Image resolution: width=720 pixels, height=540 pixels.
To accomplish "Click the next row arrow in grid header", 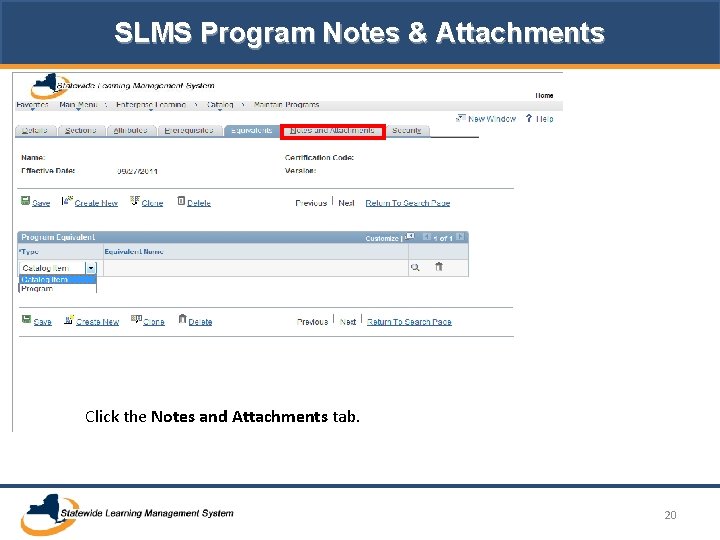I will tap(460, 237).
